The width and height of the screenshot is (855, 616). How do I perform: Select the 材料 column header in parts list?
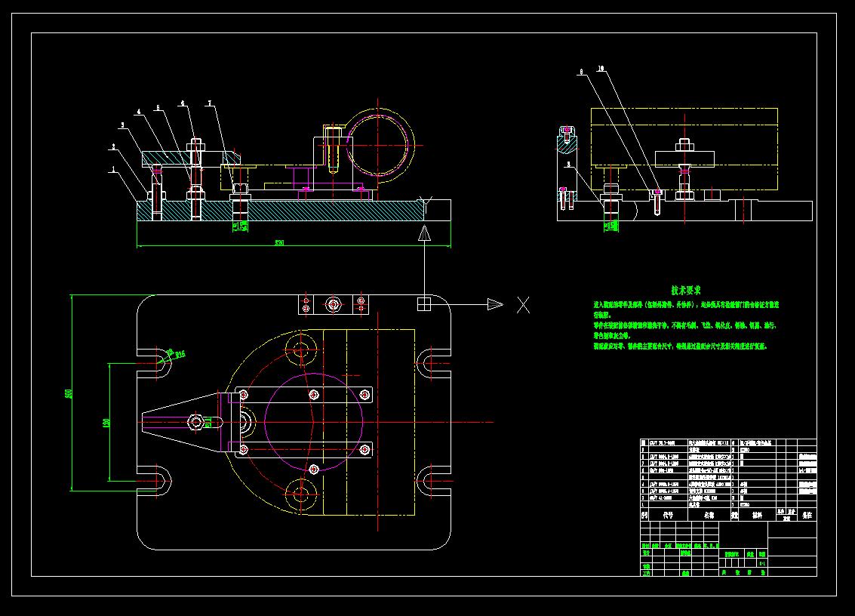pos(758,515)
